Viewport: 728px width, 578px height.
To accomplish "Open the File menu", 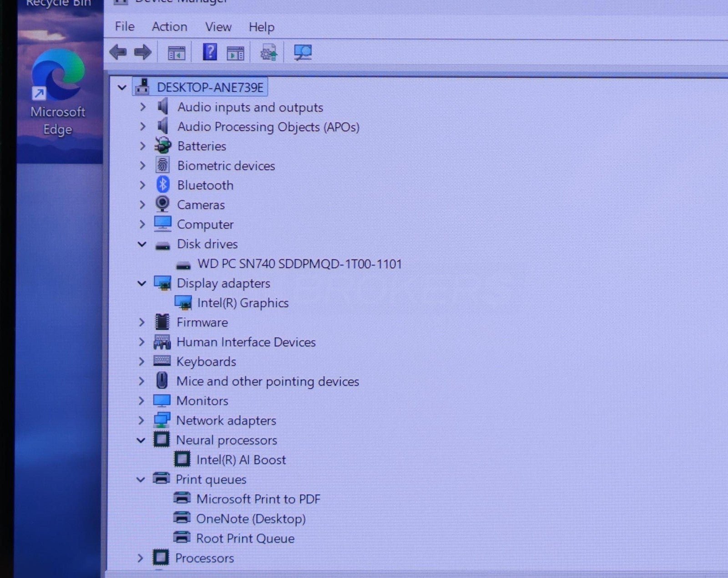I will pos(124,26).
